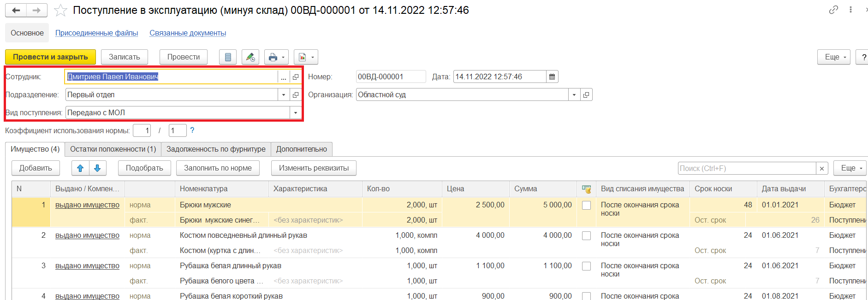Clear the table search field with X
Viewport: 868px width, 300px height.
pos(822,169)
